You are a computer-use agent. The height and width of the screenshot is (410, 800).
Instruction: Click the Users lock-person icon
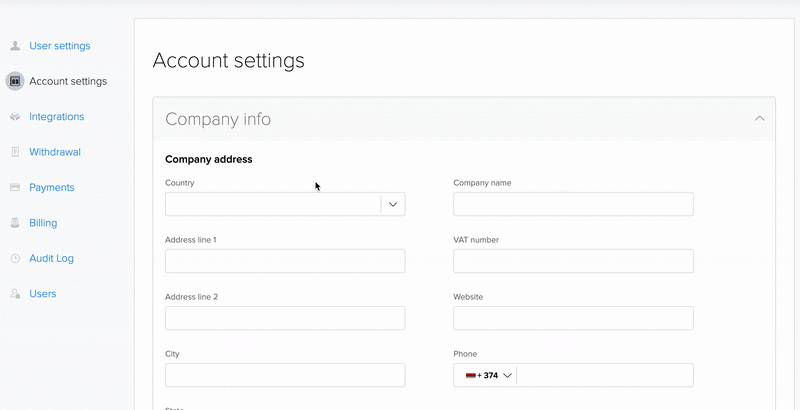[15, 294]
